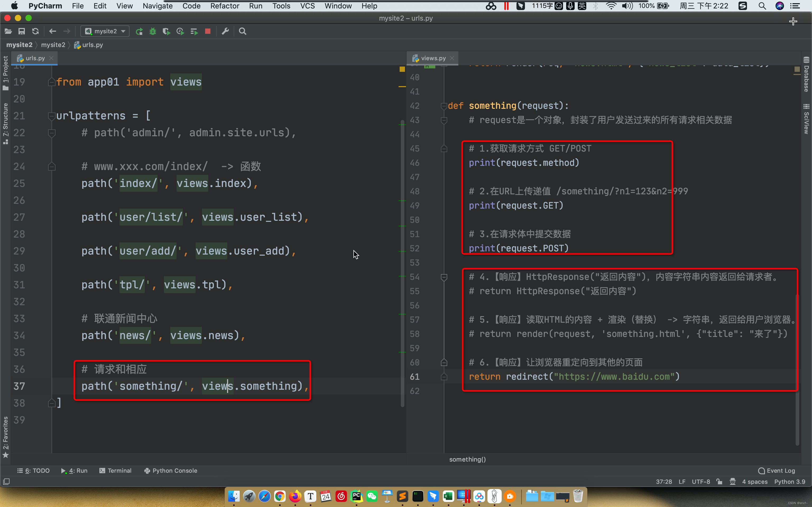Screen dimensions: 812x507
Task: Collapse the def something function fold marker
Action: [444, 106]
